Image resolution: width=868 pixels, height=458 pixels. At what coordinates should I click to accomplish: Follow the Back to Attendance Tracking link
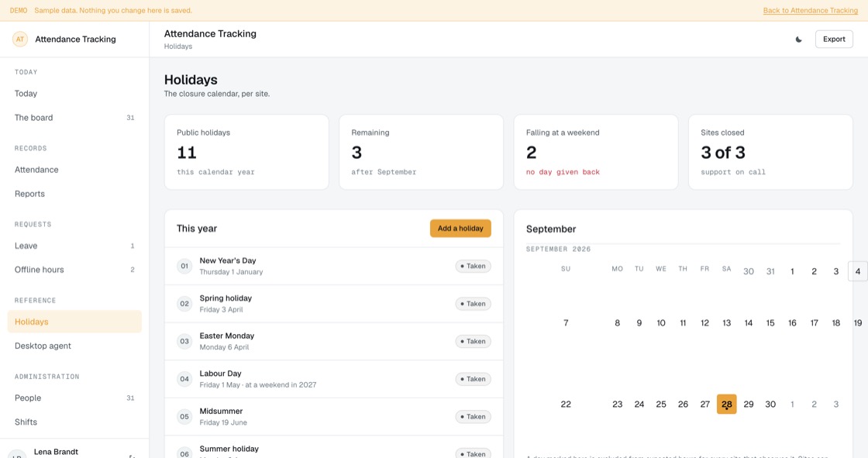click(811, 11)
